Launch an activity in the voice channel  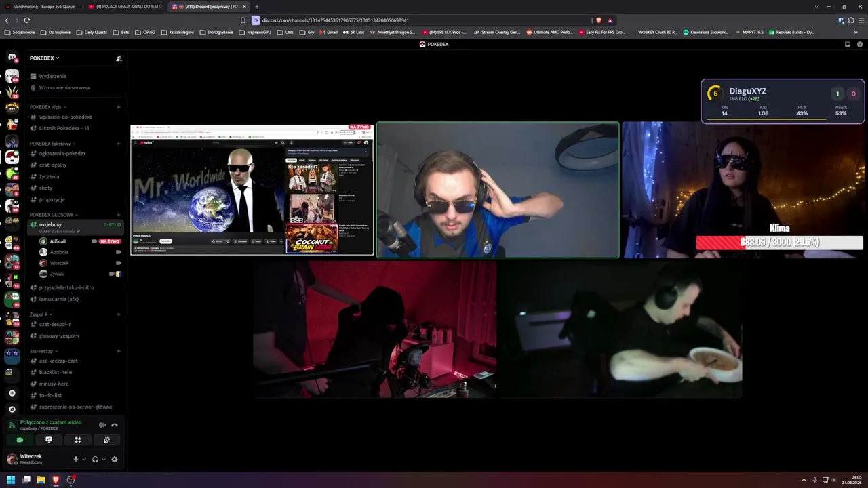point(78,440)
